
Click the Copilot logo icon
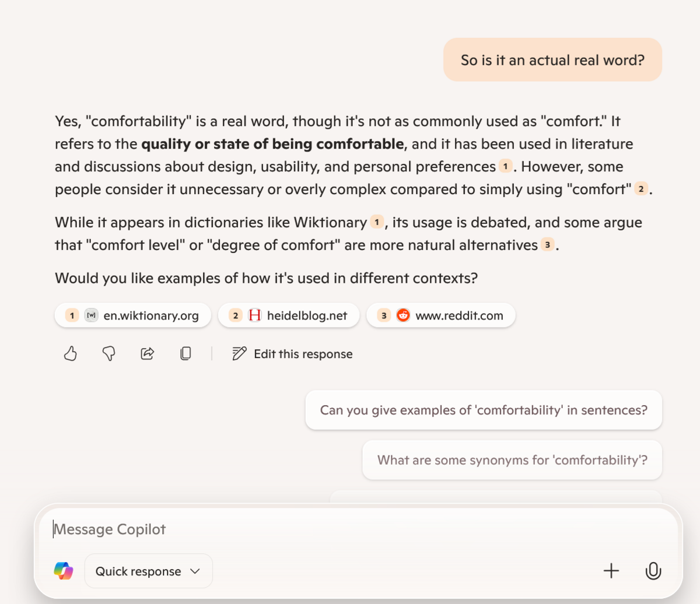[64, 571]
